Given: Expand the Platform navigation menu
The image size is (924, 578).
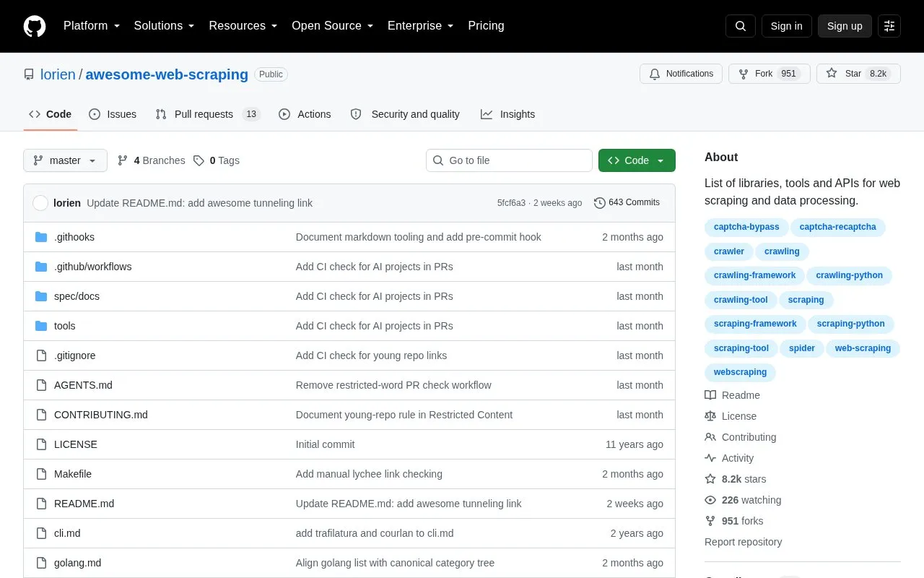Looking at the screenshot, I should [92, 26].
